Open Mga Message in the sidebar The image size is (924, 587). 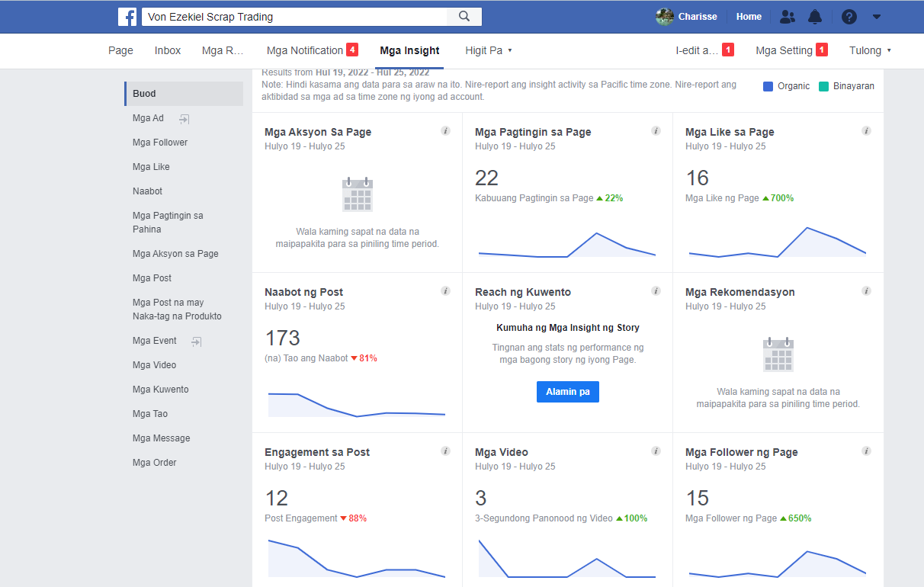click(162, 438)
